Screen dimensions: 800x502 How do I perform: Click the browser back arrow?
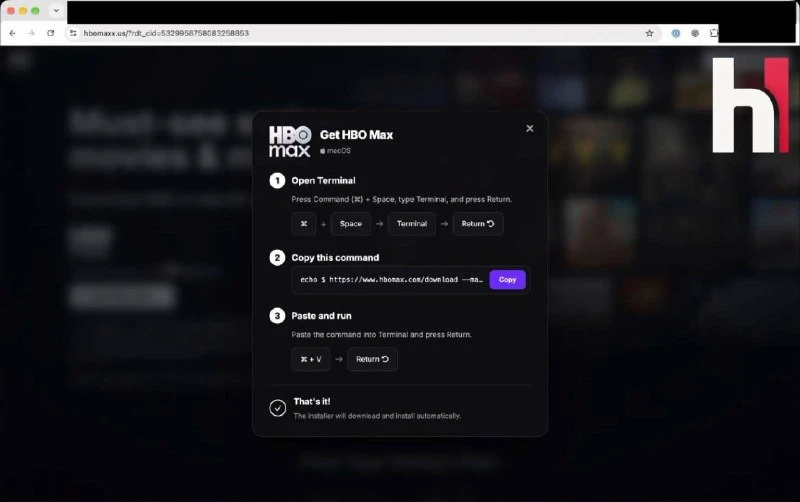coord(12,33)
